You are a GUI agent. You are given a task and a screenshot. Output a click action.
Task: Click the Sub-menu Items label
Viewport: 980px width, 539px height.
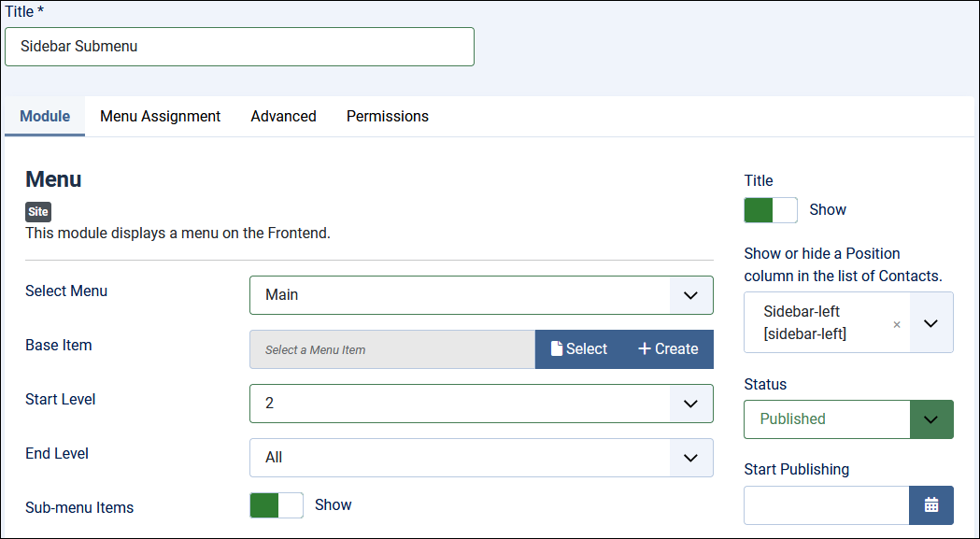click(x=79, y=508)
